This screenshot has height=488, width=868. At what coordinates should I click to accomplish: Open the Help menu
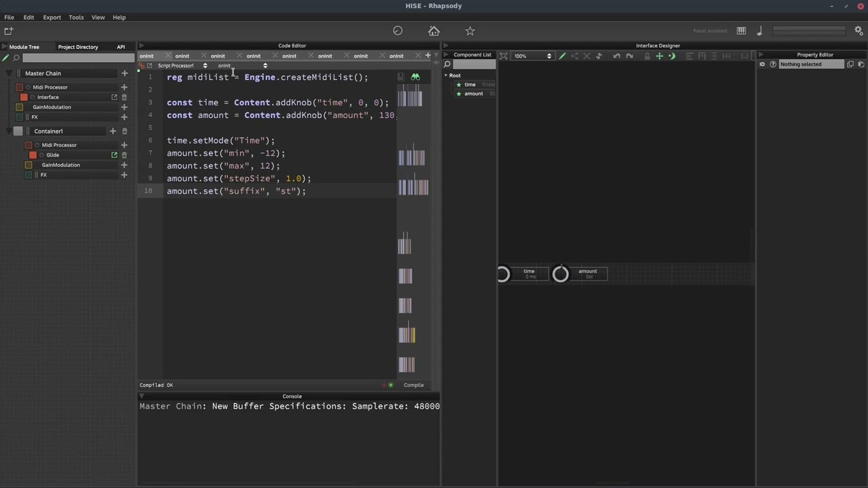click(x=119, y=17)
